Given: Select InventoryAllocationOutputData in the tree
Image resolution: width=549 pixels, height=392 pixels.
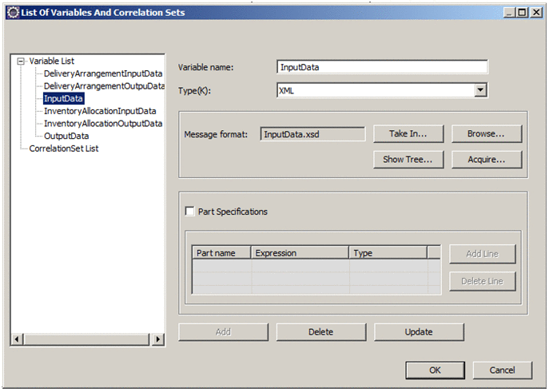Looking at the screenshot, I should [103, 124].
